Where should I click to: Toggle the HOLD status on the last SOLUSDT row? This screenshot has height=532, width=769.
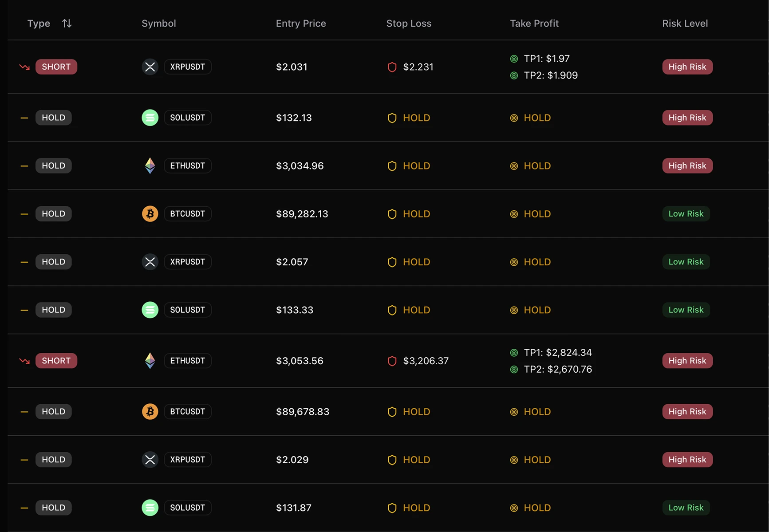pos(53,507)
